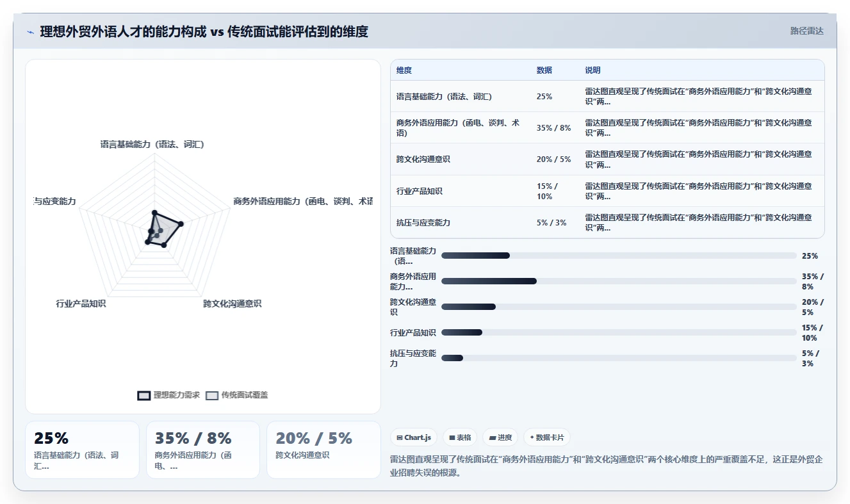Click the 语言基础能力 progress bar

point(619,256)
